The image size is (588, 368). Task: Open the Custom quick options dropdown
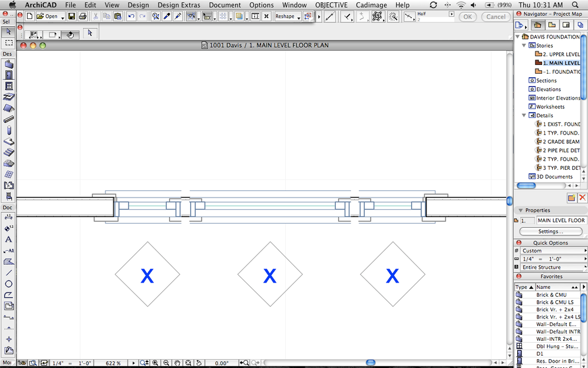(x=553, y=251)
